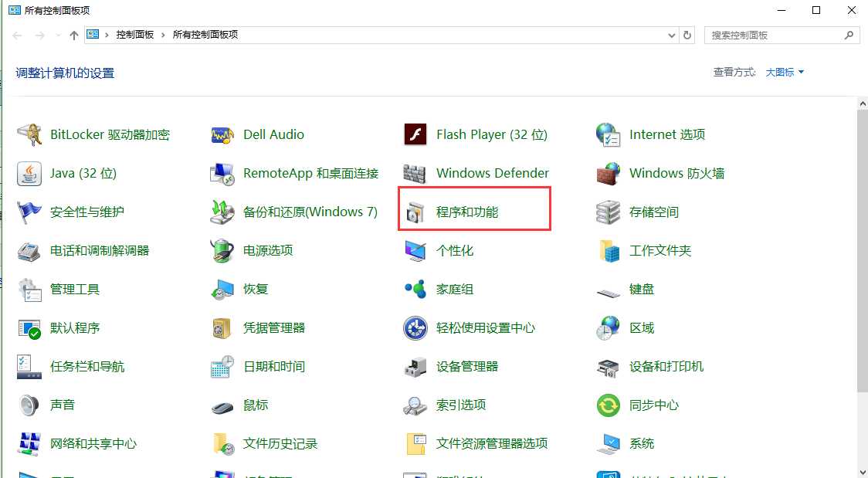The height and width of the screenshot is (478, 868).
Task: Open the 网络和共享中心 icon
Action: pyautogui.click(x=29, y=444)
